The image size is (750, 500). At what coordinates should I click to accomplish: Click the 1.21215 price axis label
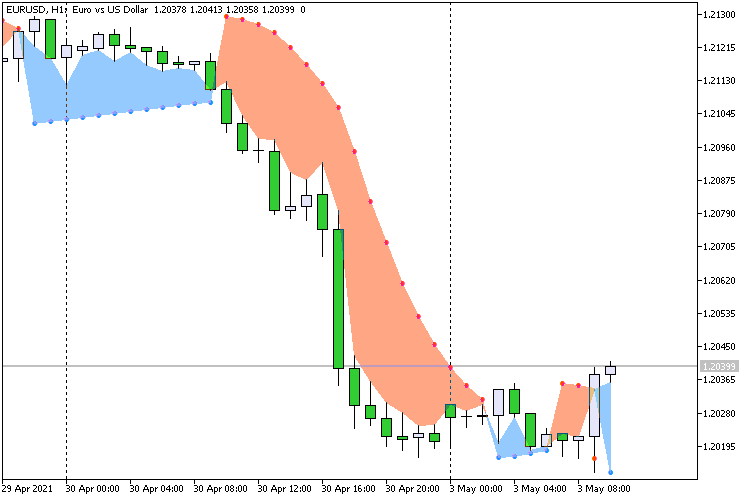click(719, 48)
